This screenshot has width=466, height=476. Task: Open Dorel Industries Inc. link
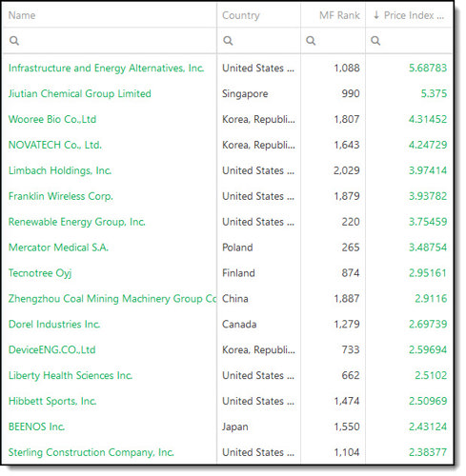(x=54, y=325)
